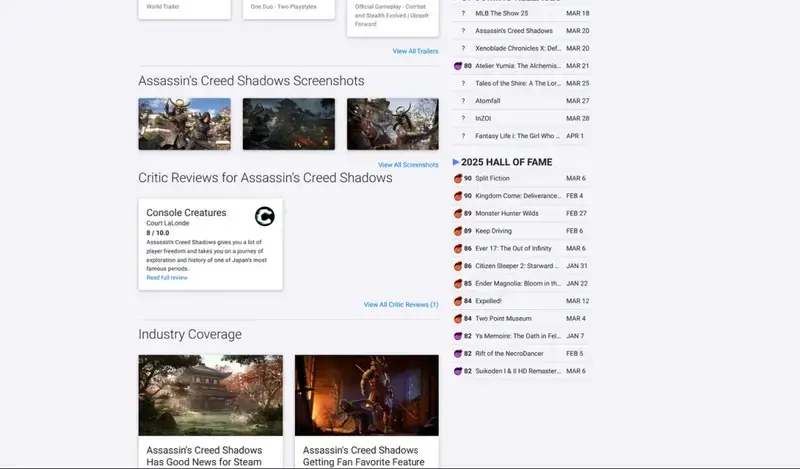This screenshot has height=469, width=800.
Task: Click the score icon beside Keep Driving
Action: coord(458,231)
